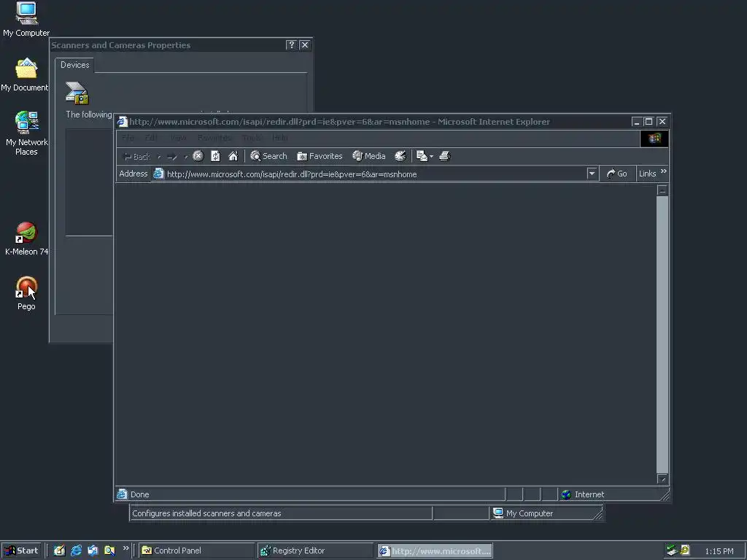Click the Go button next to address
Image resolution: width=747 pixels, height=560 pixels.
(617, 174)
